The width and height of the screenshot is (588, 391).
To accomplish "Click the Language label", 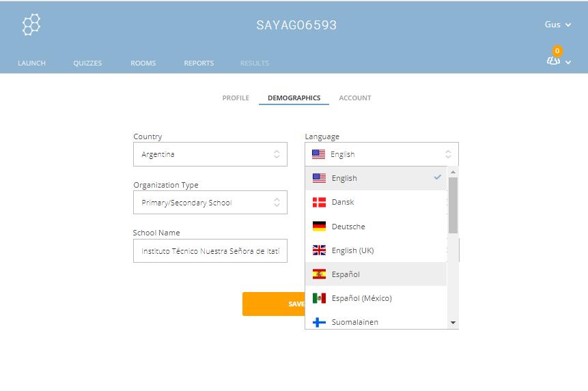I will click(322, 136).
